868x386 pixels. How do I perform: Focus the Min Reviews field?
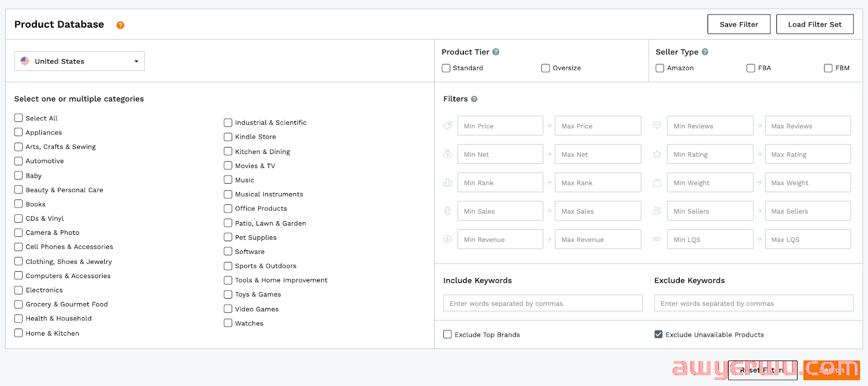710,126
